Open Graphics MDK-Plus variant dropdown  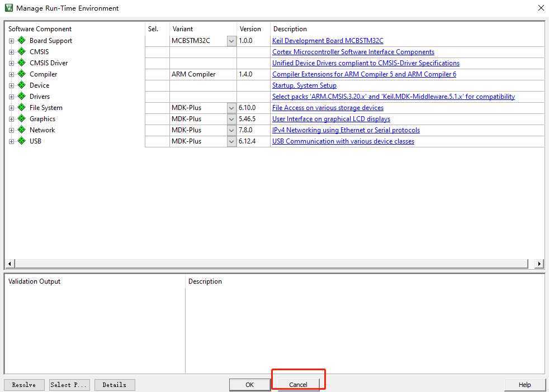pyautogui.click(x=231, y=119)
